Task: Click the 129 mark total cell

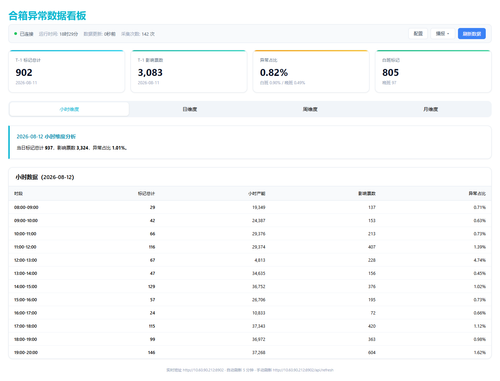Action: click(151, 287)
